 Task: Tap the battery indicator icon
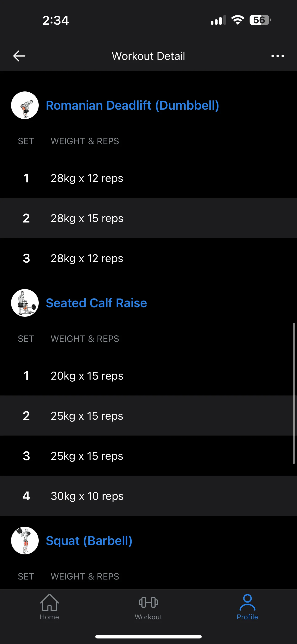(x=260, y=20)
